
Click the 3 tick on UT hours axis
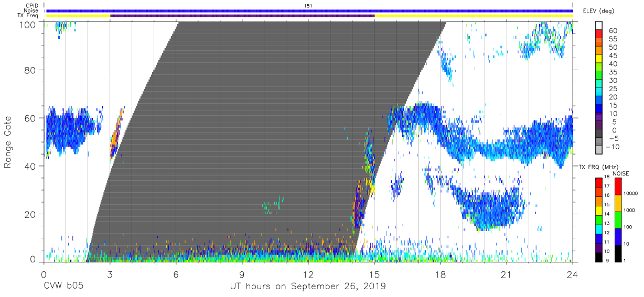110,274
